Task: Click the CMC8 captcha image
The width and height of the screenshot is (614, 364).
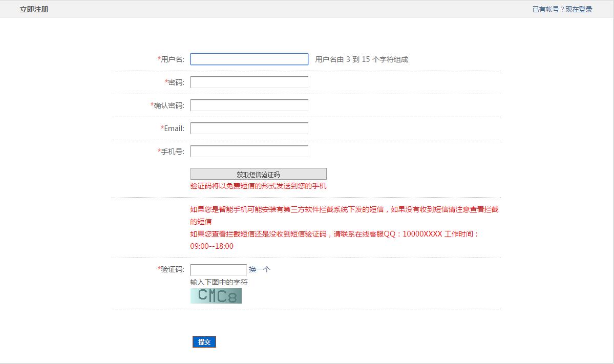Action: [216, 296]
